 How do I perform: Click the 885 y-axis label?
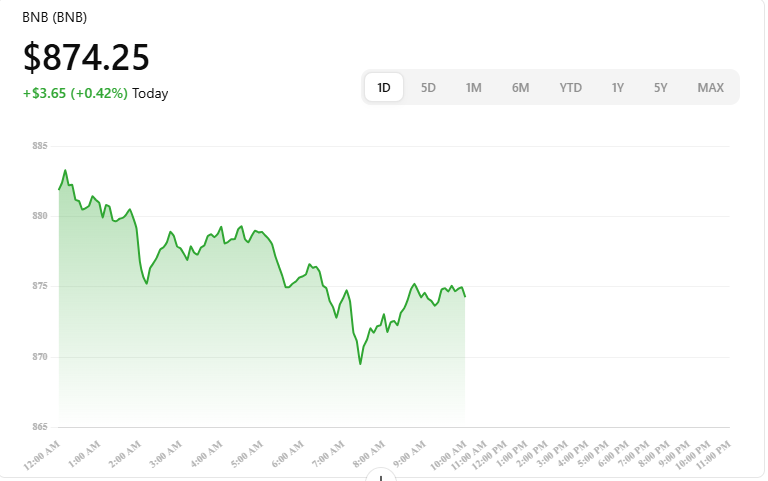click(x=40, y=146)
